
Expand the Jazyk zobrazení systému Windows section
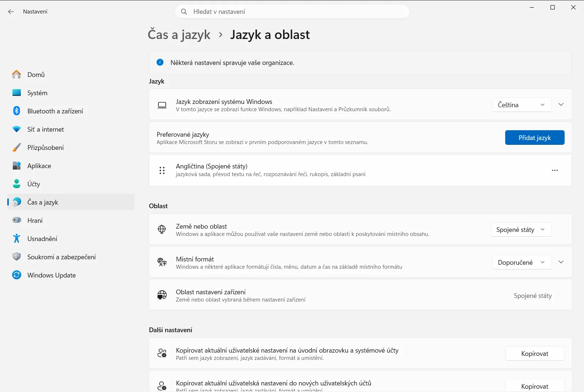point(561,105)
